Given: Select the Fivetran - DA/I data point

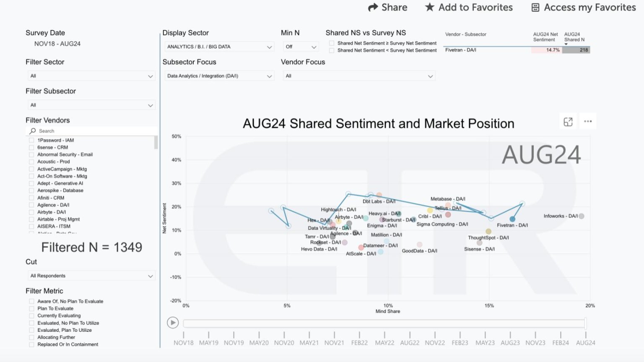Looking at the screenshot, I should [x=512, y=219].
